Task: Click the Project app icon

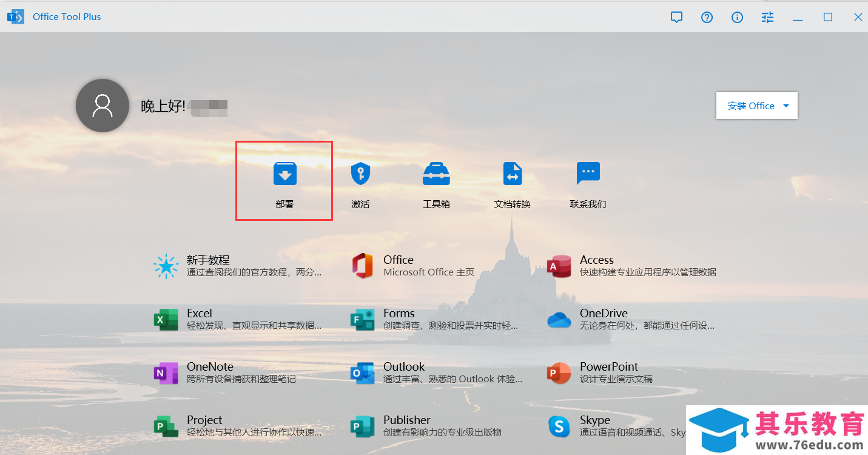Action: point(166,426)
